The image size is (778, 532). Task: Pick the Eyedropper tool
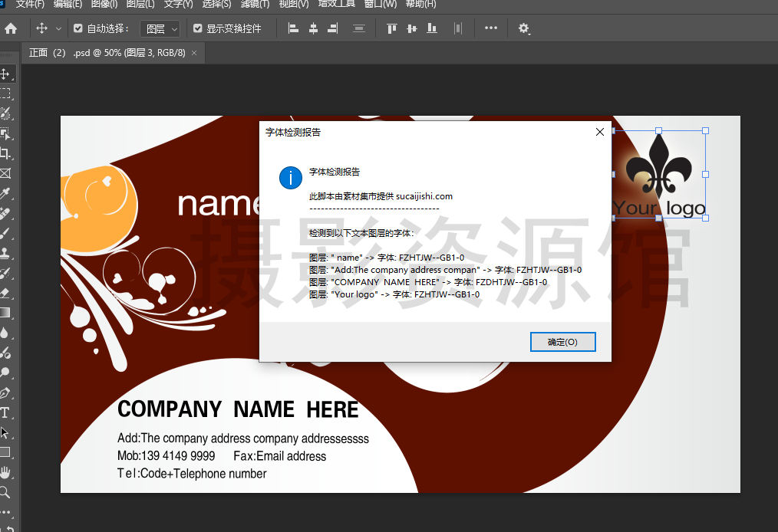5,193
